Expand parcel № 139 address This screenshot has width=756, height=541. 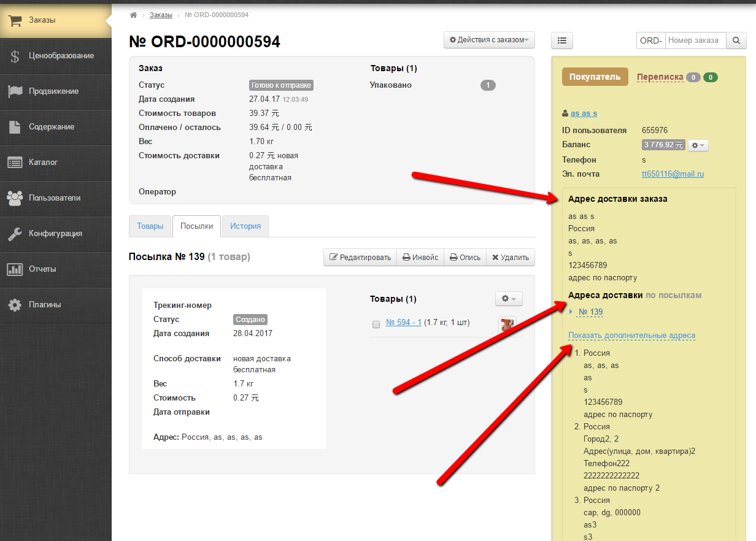point(590,312)
